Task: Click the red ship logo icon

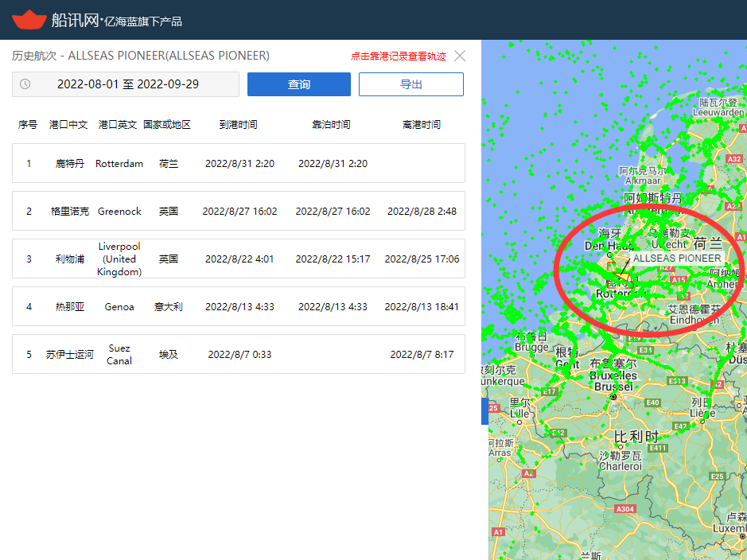Action: 29,19
